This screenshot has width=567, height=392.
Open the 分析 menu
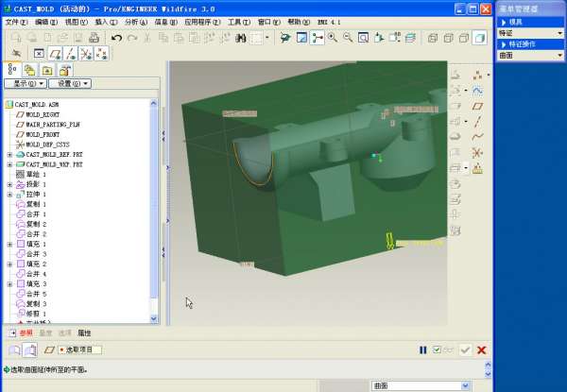click(136, 22)
